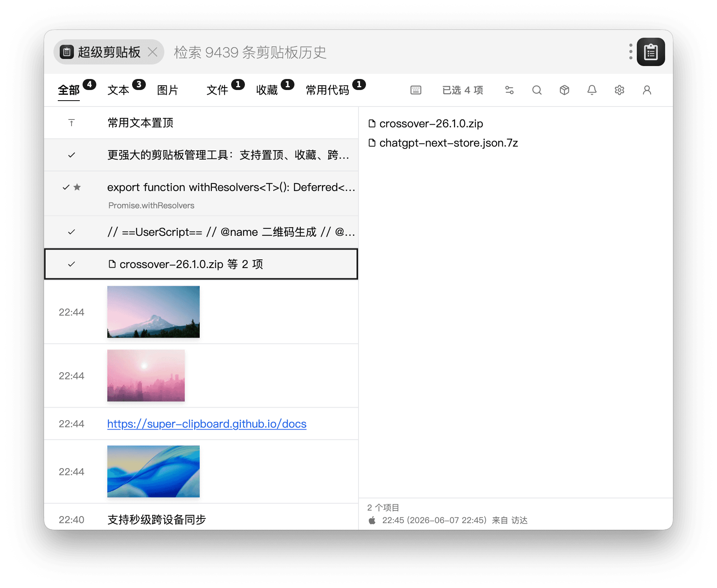Switch to the 文件 tab

pos(217,90)
